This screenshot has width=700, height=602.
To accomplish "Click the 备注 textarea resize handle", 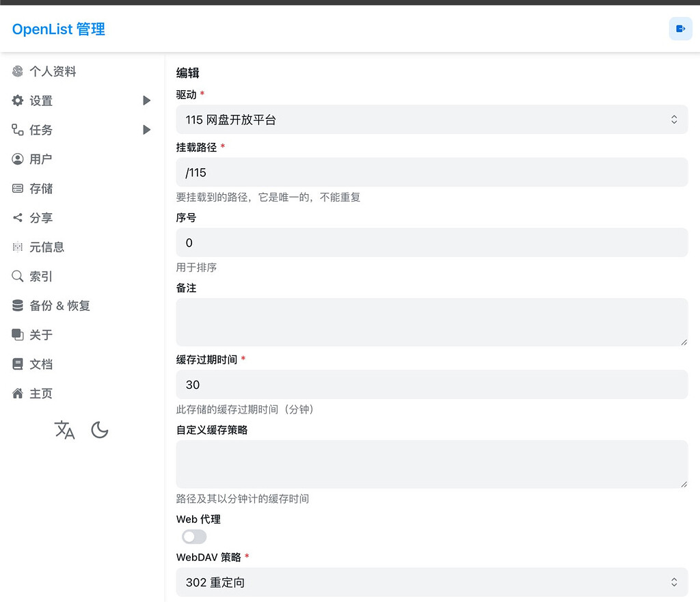I will (x=684, y=342).
